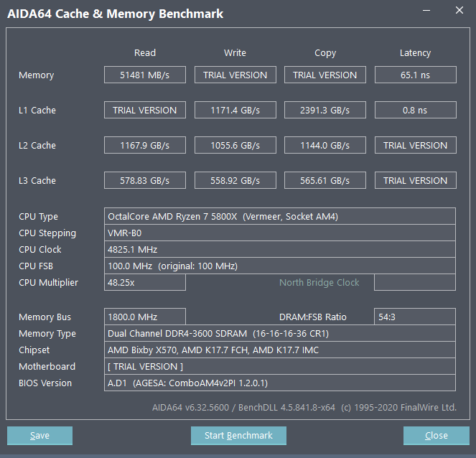Image resolution: width=476 pixels, height=458 pixels.
Task: Select the CPU Multiplier value box
Action: coord(145,282)
